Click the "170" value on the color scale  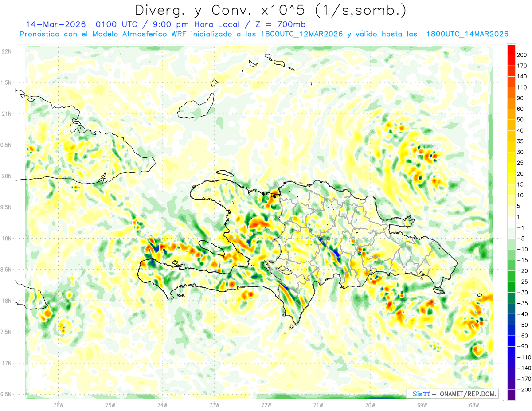522,66
